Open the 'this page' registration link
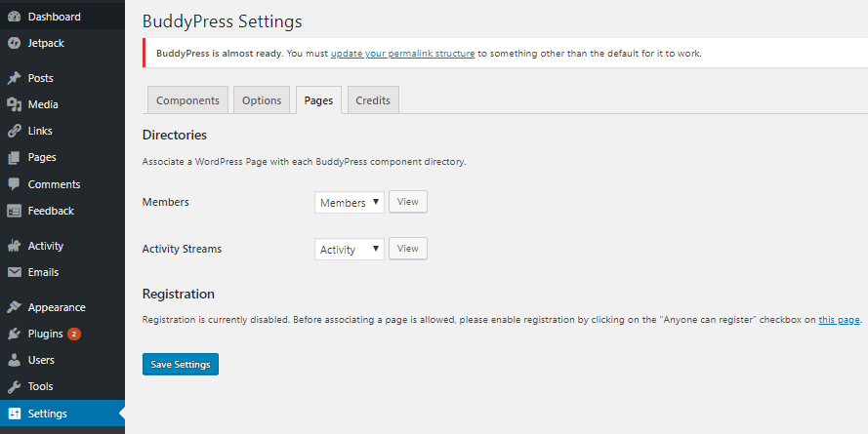 pyautogui.click(x=840, y=320)
